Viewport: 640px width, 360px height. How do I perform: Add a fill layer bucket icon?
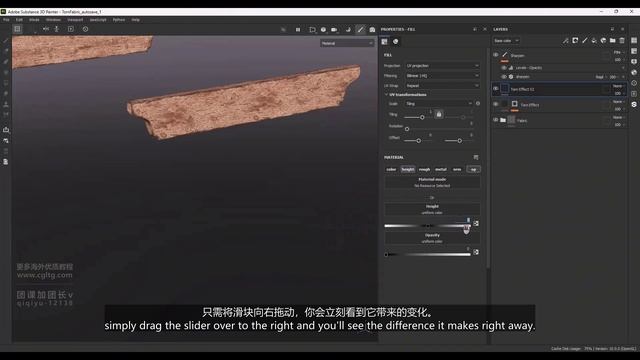(x=594, y=40)
